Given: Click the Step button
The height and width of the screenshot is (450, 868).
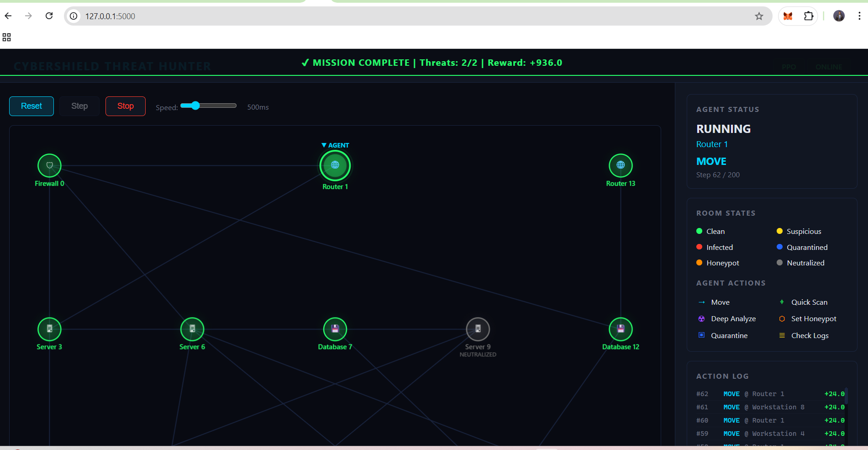Looking at the screenshot, I should (79, 106).
